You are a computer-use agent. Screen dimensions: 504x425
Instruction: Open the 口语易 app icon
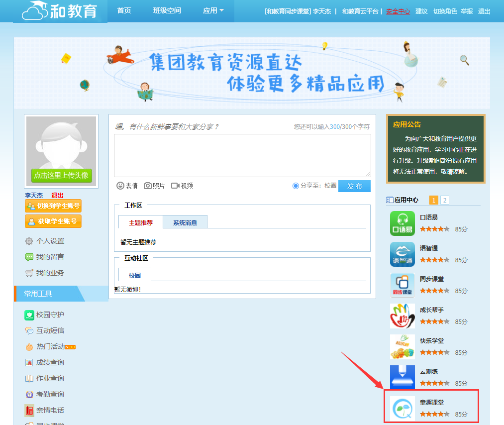402,223
